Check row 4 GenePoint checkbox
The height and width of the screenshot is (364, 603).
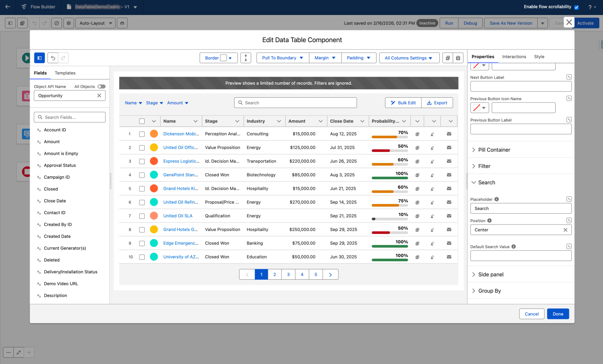click(x=142, y=175)
